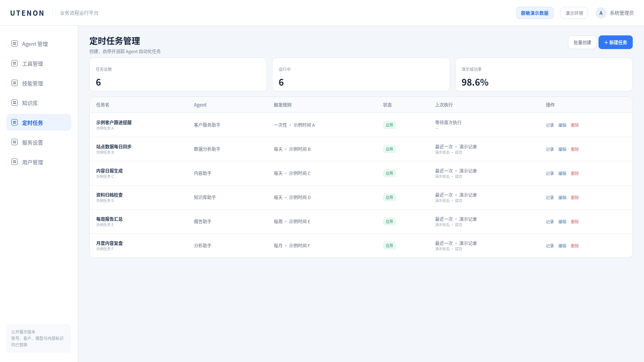
Task: Click 等待首次执行 text
Action: click(448, 123)
